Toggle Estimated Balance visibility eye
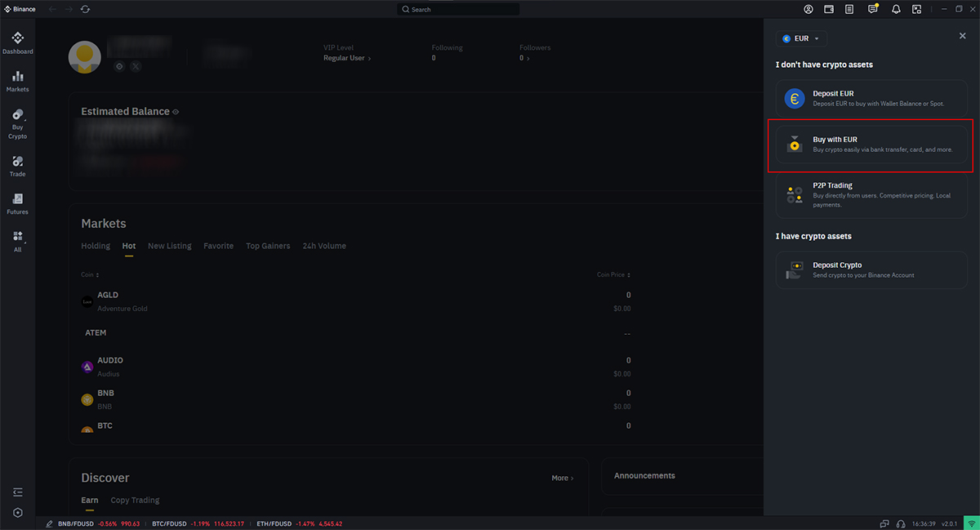This screenshot has height=530, width=980. [176, 112]
